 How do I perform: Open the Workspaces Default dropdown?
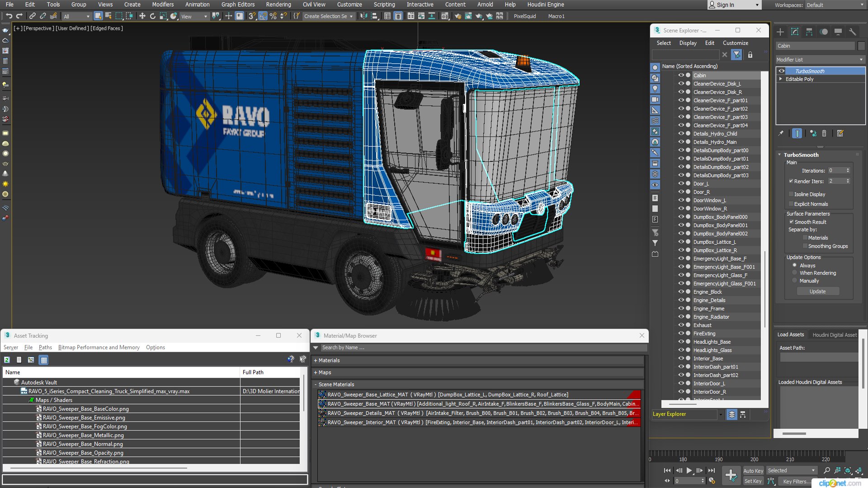click(x=835, y=5)
